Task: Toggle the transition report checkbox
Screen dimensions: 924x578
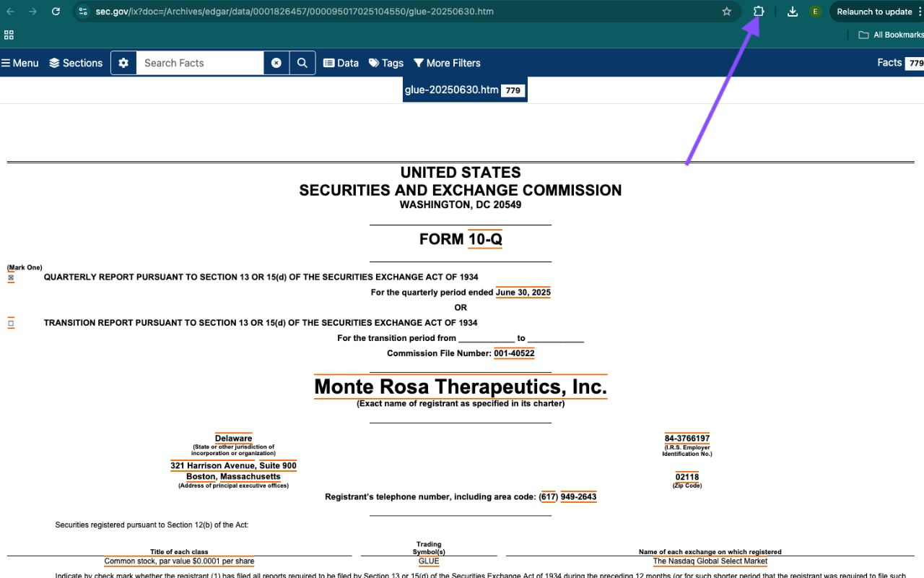Action: point(11,324)
